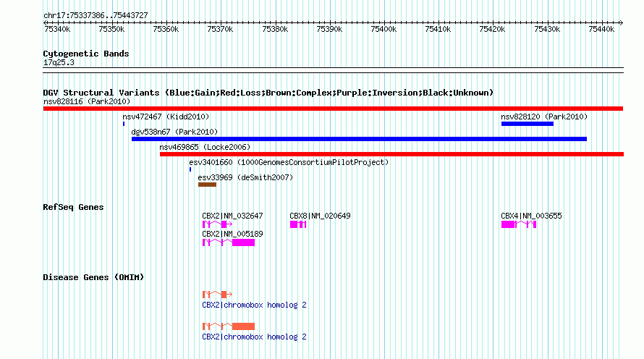Screen dimensions: 644x359
Task: Select nsv828116 (Park2010) label
Action: [x=87, y=101]
